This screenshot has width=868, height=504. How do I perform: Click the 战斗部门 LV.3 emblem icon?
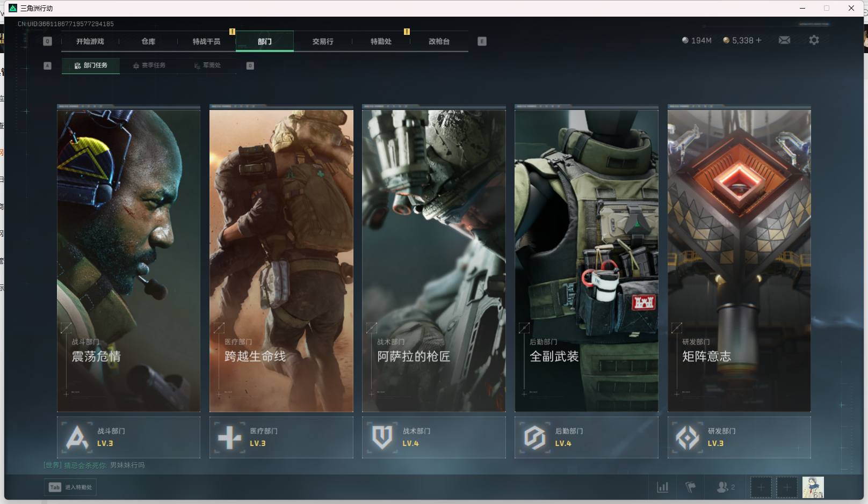pos(77,437)
